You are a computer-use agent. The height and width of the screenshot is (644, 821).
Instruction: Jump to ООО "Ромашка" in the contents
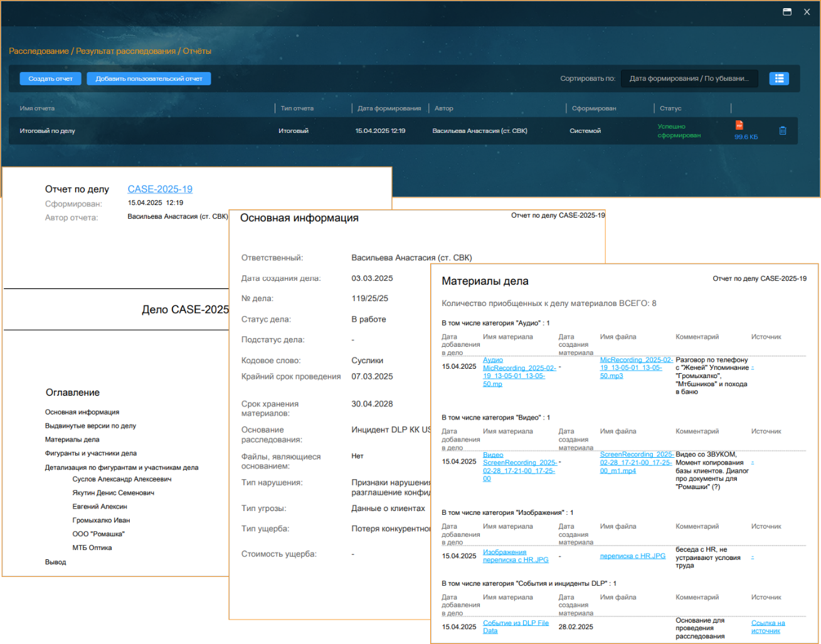[x=98, y=534]
